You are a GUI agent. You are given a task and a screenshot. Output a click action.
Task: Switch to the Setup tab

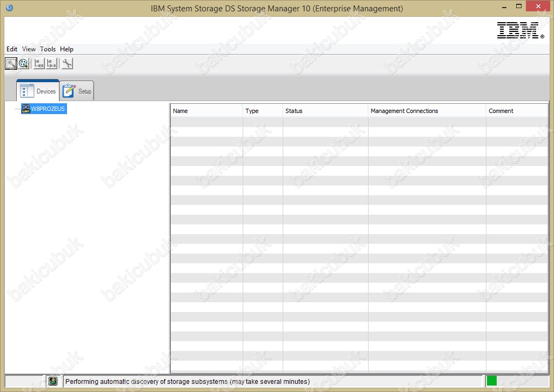click(77, 91)
